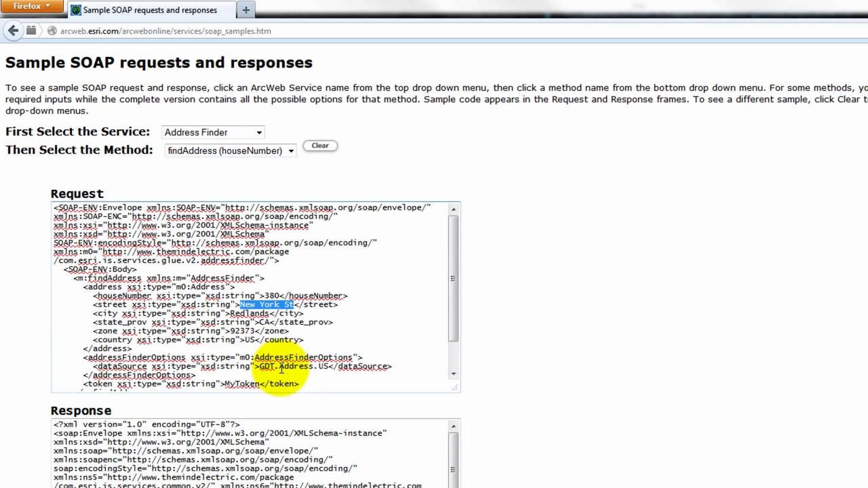868x488 pixels.
Task: Click the 'Request' section heading
Action: (77, 193)
